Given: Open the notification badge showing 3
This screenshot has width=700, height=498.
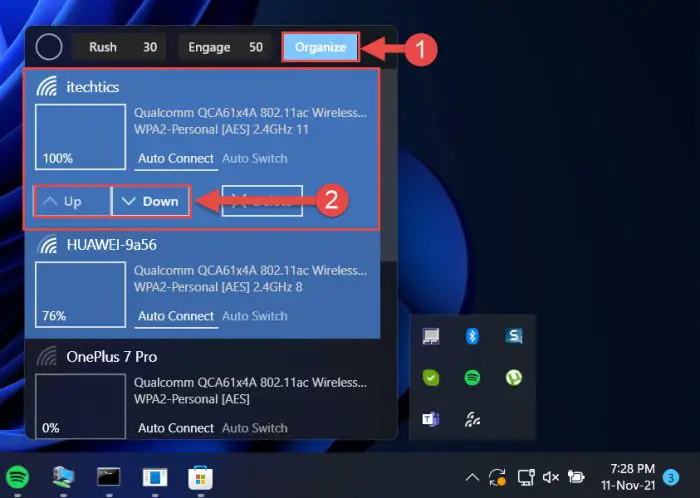Looking at the screenshot, I should point(671,477).
